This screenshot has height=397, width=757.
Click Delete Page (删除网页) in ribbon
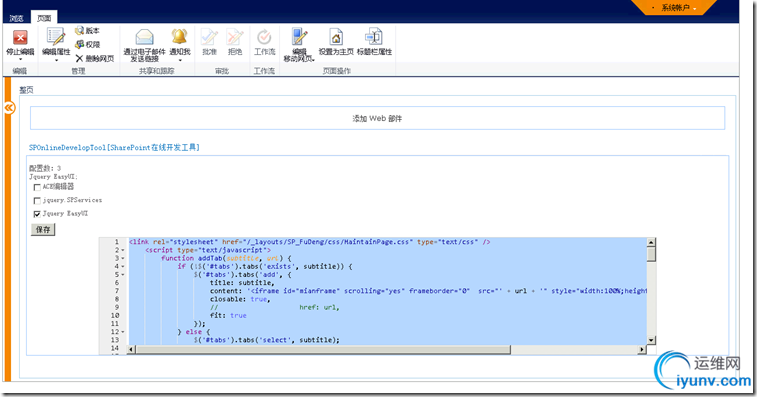coord(95,58)
